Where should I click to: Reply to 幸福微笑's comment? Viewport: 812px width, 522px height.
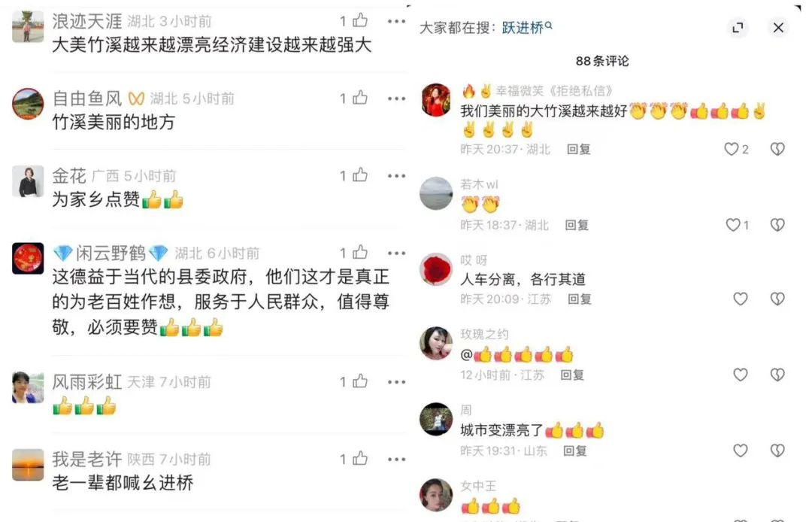[578, 149]
